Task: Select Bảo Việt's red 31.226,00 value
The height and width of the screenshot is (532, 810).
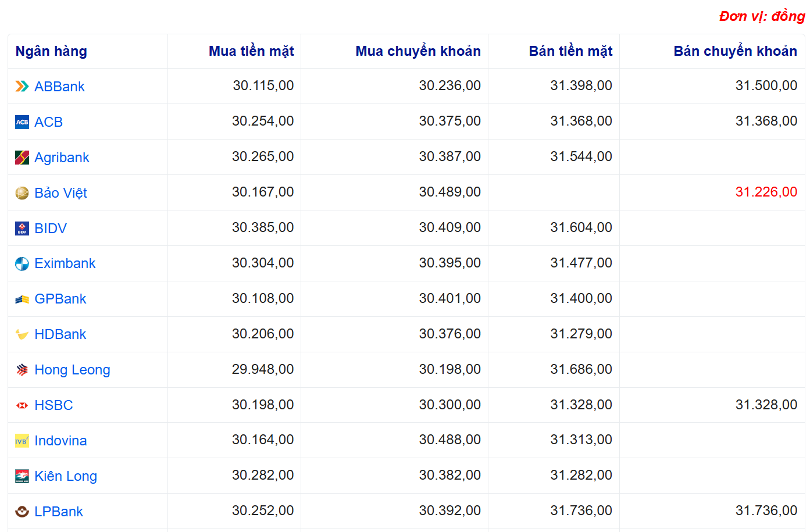Action: [766, 192]
